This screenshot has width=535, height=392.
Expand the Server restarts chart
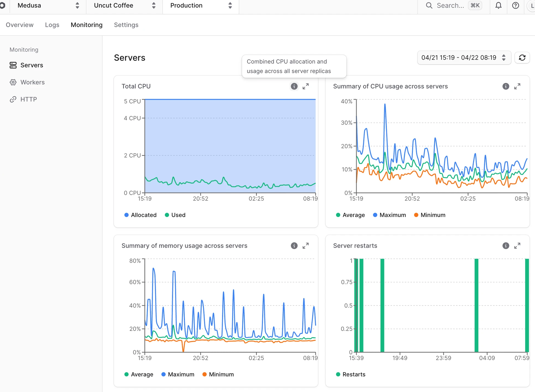[x=517, y=246]
